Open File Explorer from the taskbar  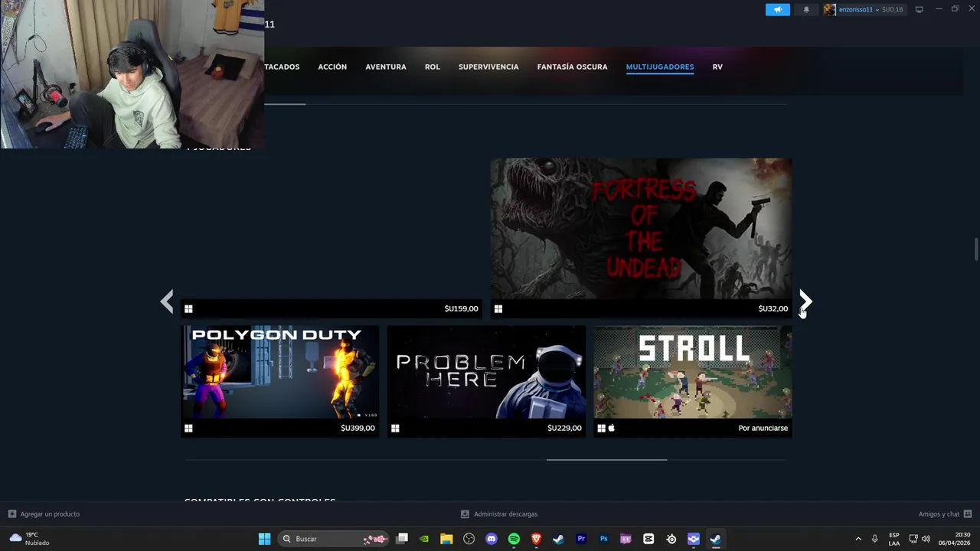[446, 539]
